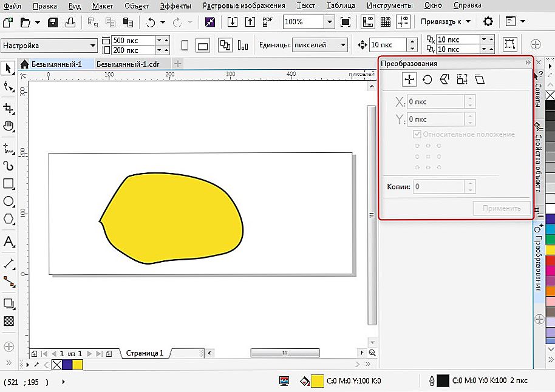Click the Undo arrow icon

(x=151, y=22)
